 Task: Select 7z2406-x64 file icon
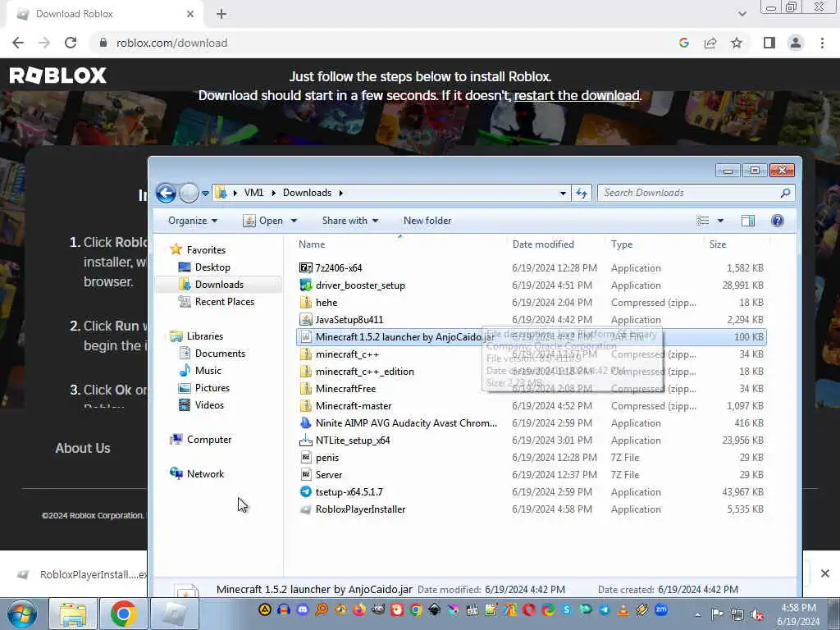pos(306,268)
